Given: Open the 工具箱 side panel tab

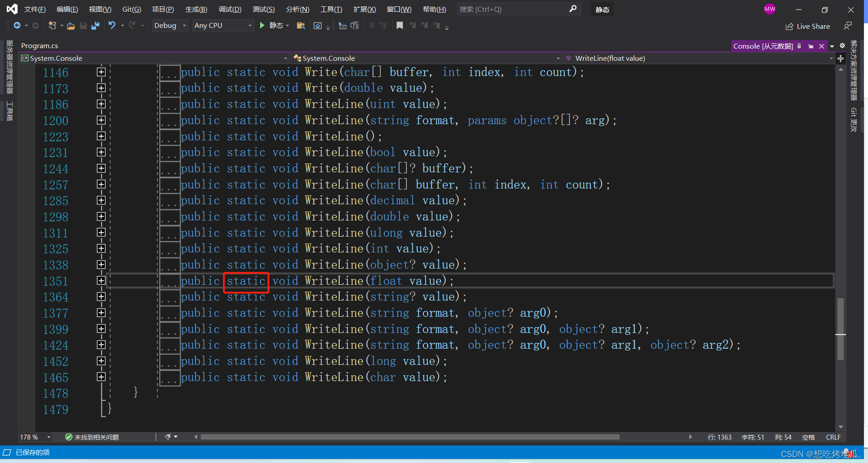Looking at the screenshot, I should tap(9, 111).
